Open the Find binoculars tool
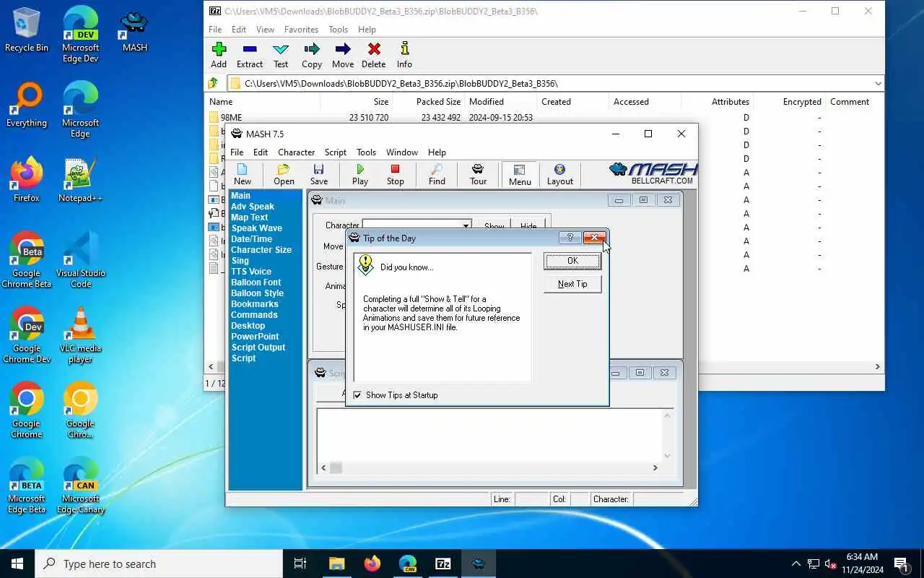Screen dimensions: 924x578 coord(437,174)
